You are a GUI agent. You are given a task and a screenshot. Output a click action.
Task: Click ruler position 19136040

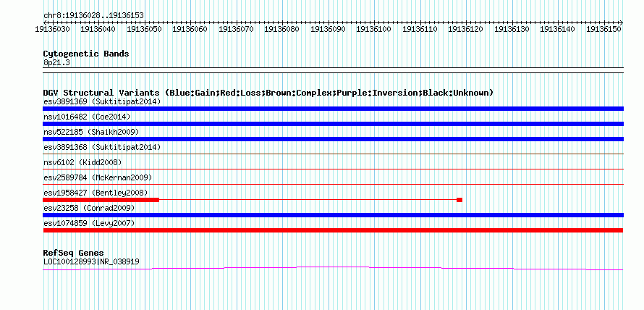(98, 29)
